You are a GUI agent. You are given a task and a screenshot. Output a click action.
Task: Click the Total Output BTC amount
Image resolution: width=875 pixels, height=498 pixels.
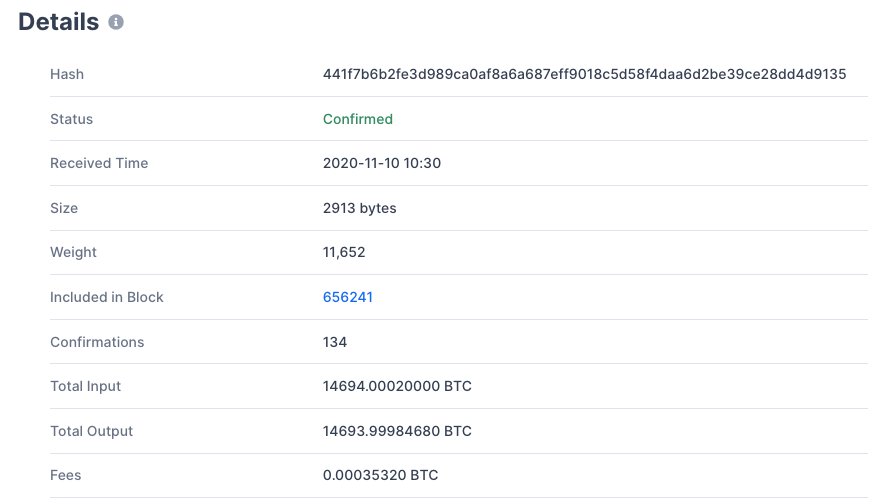tap(397, 431)
